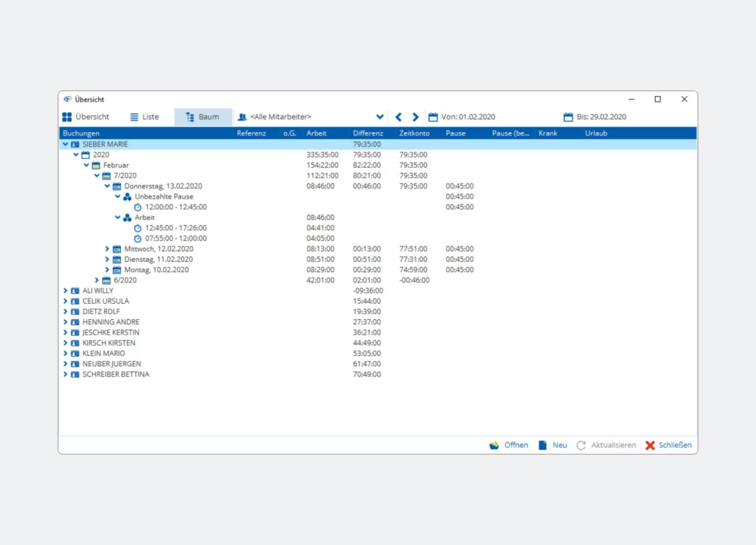Click the employee icon next to KLEIN MARIO
This screenshot has height=545, width=756.
[x=75, y=353]
